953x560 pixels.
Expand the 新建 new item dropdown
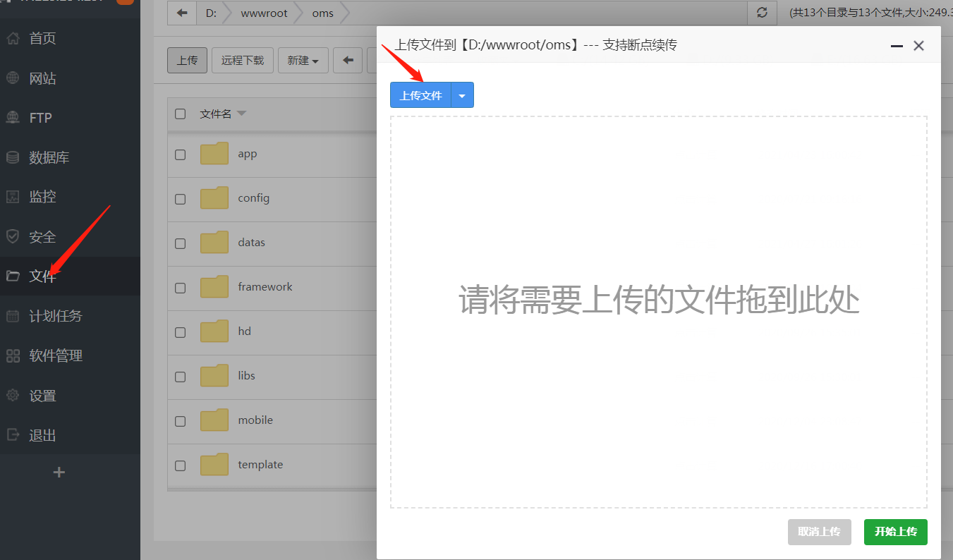click(303, 60)
